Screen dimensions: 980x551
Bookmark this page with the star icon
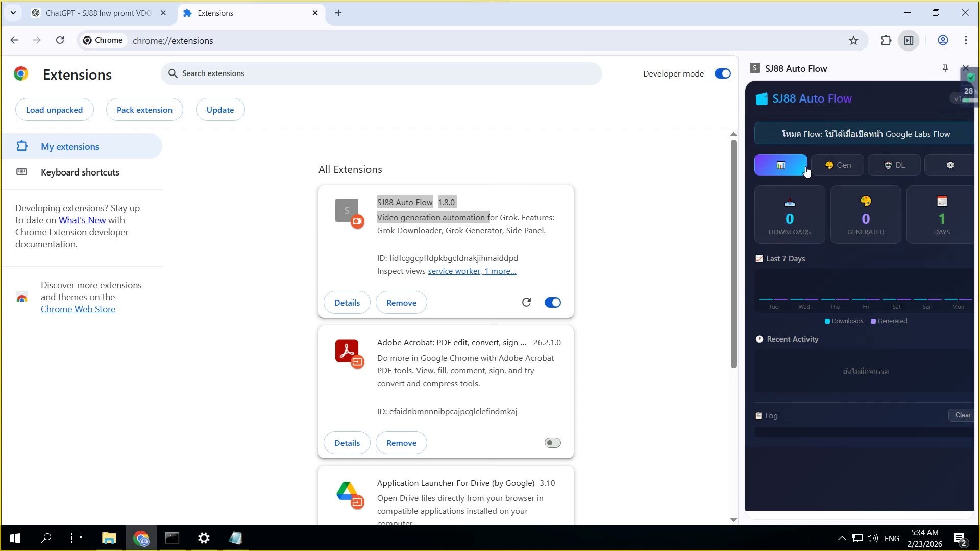point(853,40)
